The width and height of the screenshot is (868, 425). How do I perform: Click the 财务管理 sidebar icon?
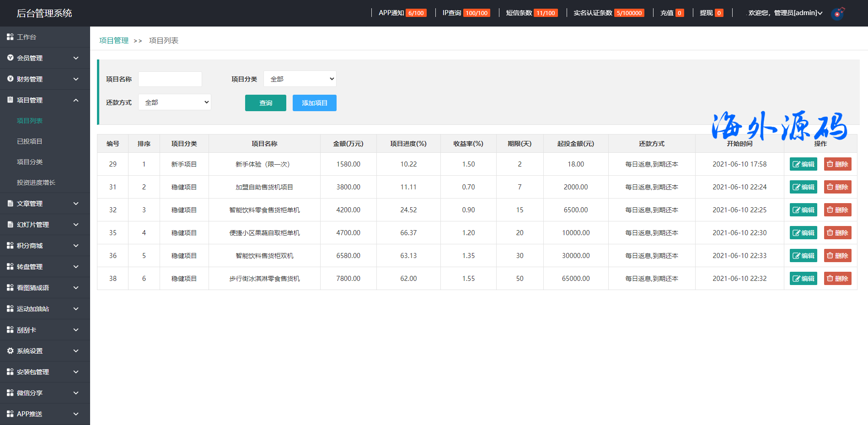(10, 79)
